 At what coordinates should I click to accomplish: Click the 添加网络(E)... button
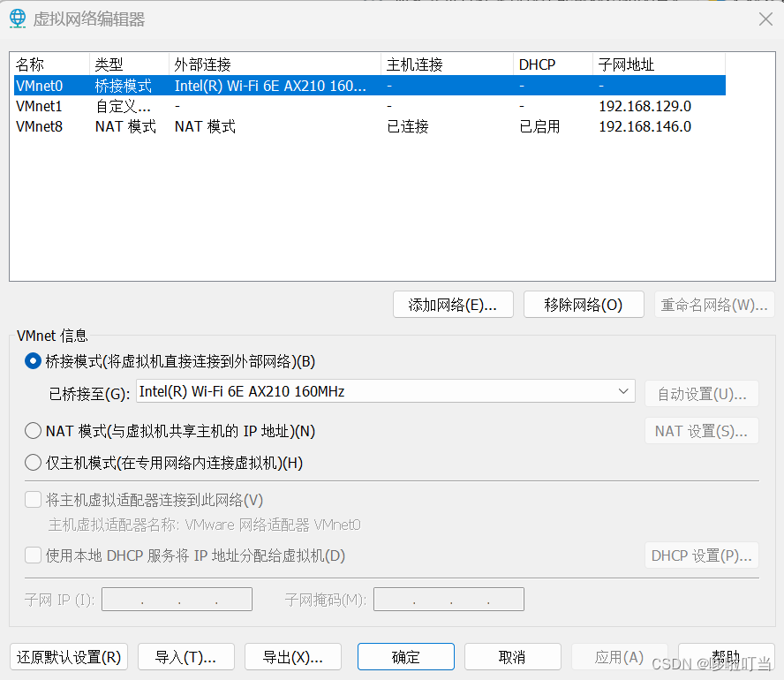tap(453, 305)
